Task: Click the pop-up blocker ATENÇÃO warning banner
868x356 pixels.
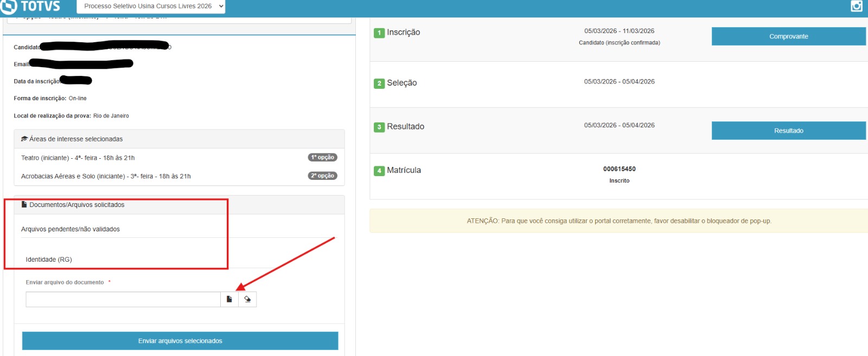Action: pyautogui.click(x=618, y=221)
